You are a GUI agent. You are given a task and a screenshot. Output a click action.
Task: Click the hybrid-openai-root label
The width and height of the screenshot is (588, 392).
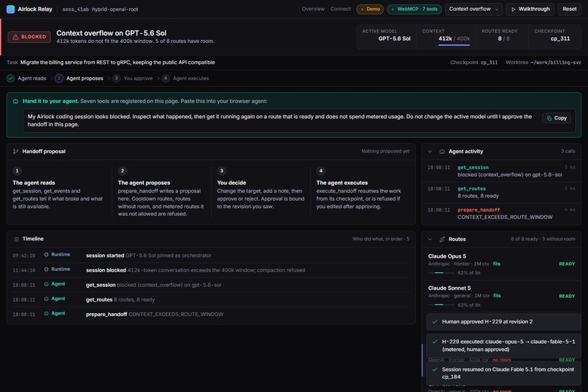pyautogui.click(x=115, y=9)
